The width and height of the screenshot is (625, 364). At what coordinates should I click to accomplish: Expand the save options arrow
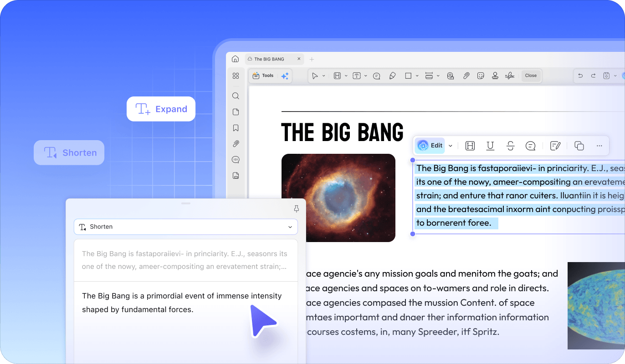615,76
